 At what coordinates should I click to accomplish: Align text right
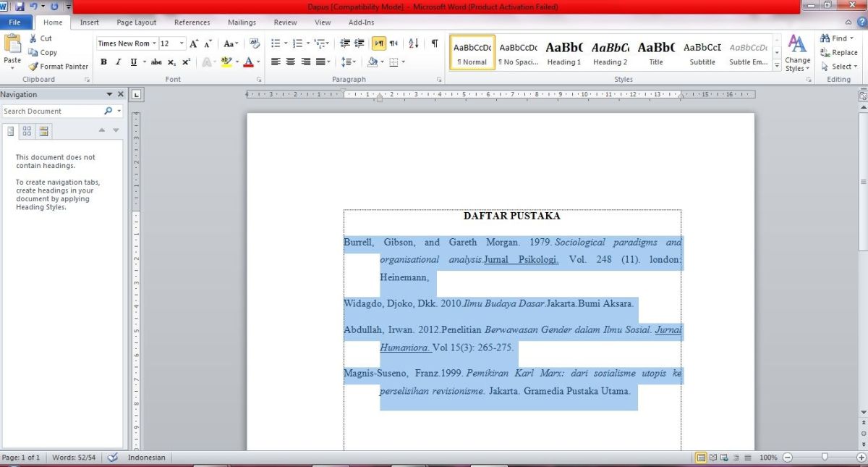(305, 62)
